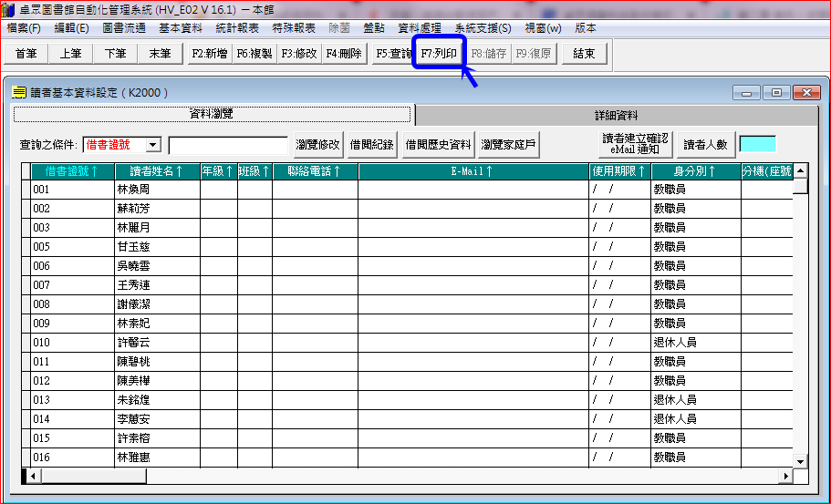831x504 pixels.
Task: Open the 資料處理 menu
Action: 420,28
